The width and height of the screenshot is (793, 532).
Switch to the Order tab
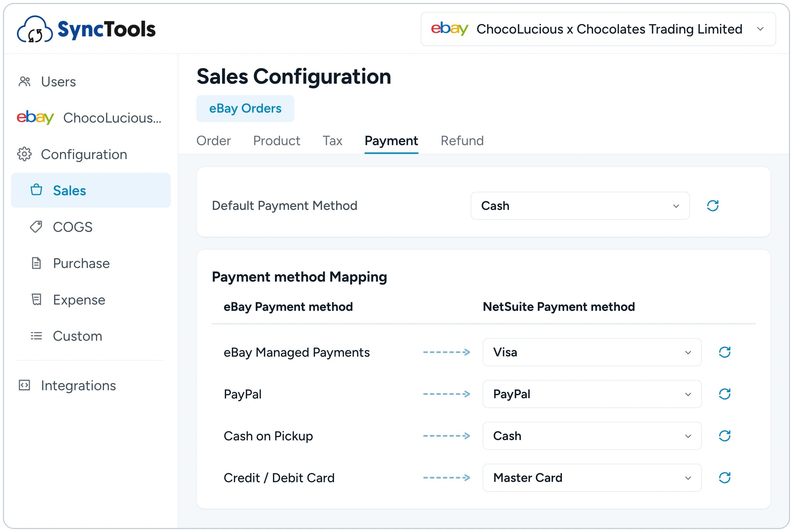213,140
